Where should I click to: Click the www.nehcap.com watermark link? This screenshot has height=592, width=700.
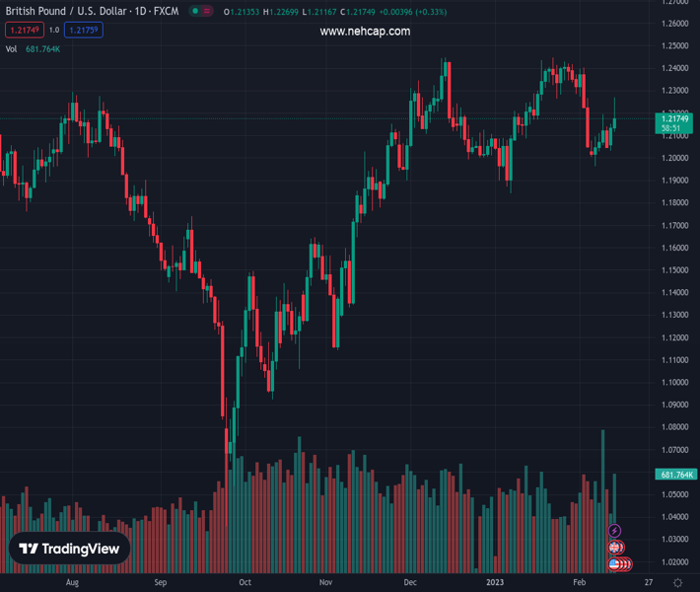point(365,32)
